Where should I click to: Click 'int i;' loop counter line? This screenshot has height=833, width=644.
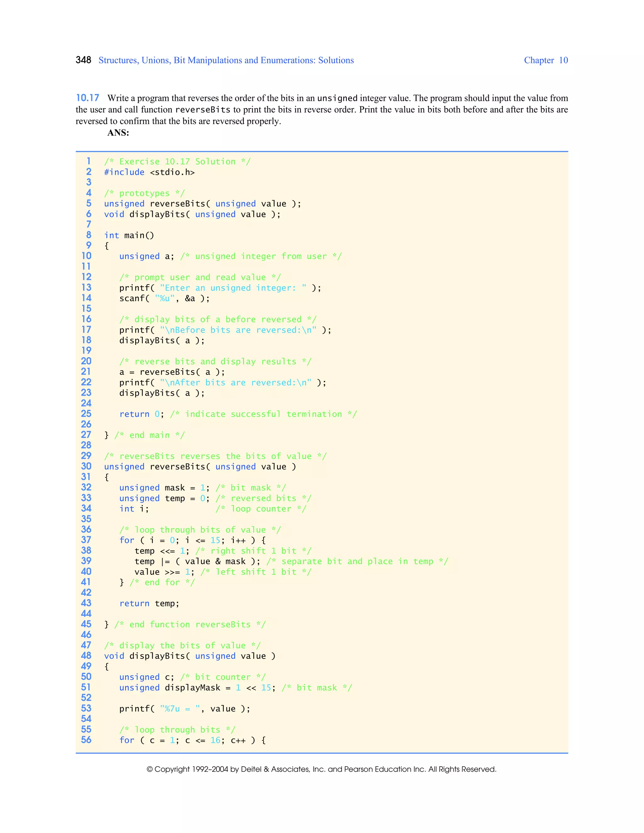tap(213, 509)
